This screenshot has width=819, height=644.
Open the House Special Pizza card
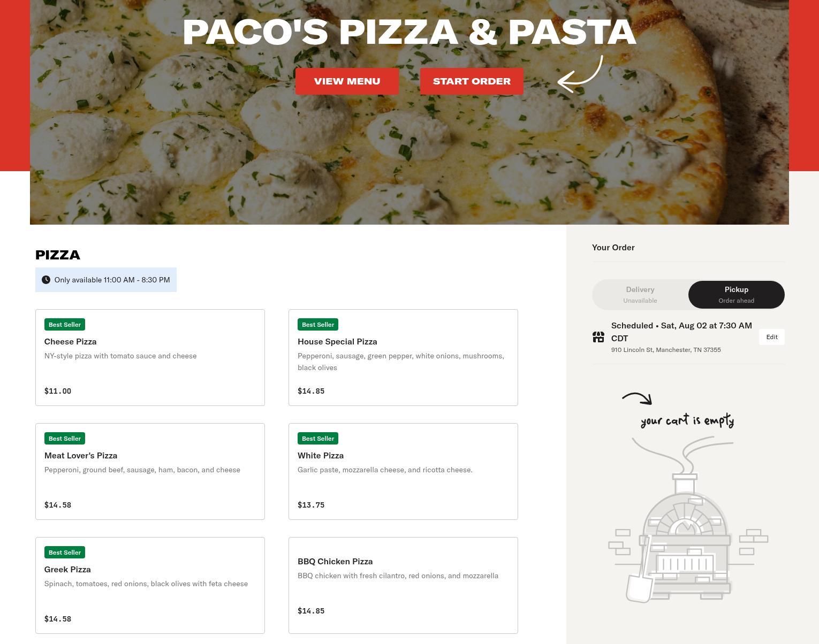coord(403,357)
